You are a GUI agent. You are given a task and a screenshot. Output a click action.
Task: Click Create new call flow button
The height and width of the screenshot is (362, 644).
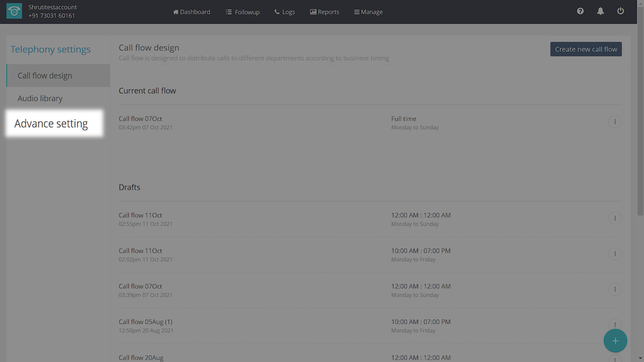coord(586,49)
